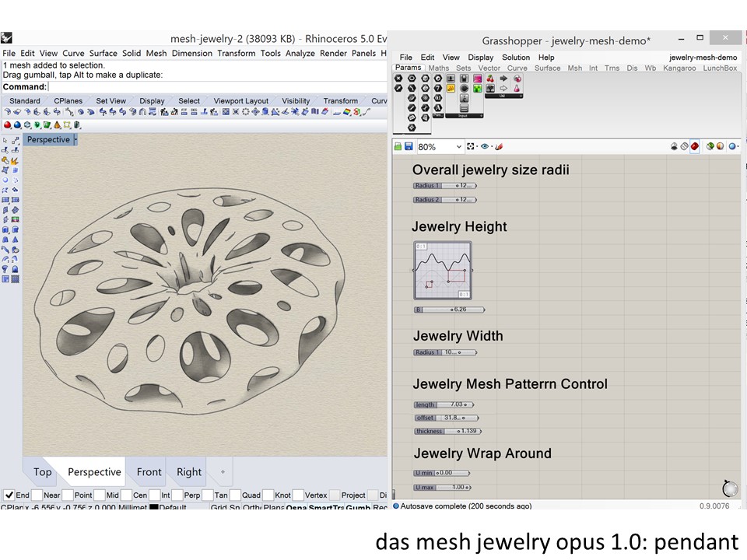Screen dimensions: 747x560
Task: Click the red shaded preview mode icon
Action: [695, 146]
